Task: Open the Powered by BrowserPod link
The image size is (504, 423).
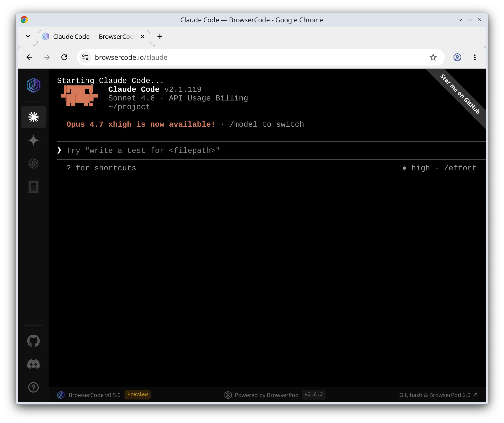Action: tap(267, 395)
